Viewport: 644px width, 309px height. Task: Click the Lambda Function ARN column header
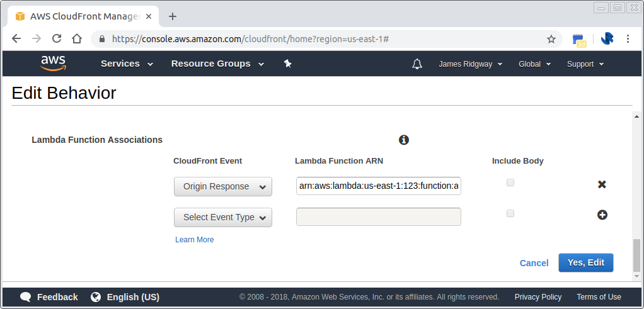339,161
